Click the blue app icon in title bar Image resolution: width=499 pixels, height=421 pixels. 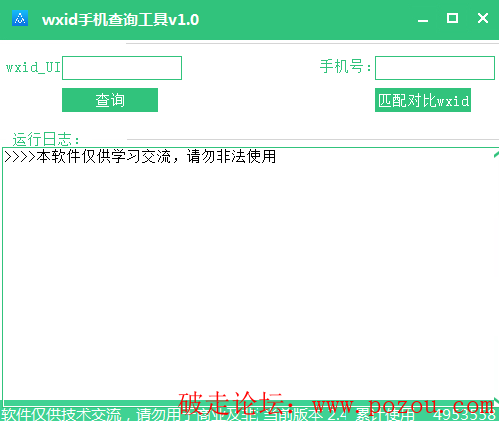[x=20, y=18]
